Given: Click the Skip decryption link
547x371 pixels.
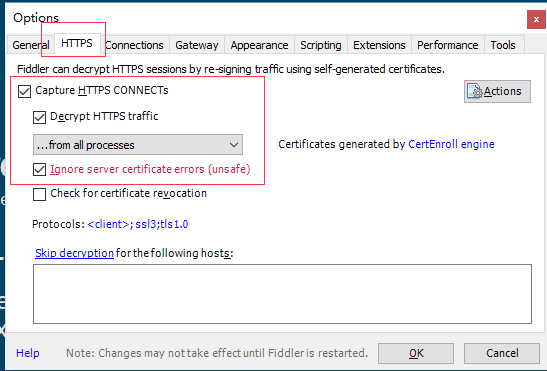Looking at the screenshot, I should point(74,253).
